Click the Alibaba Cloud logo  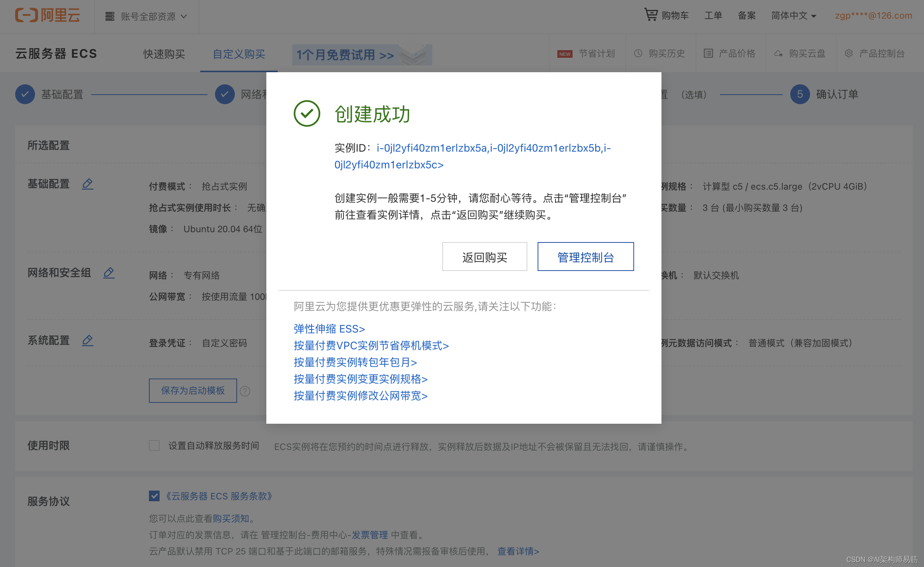click(47, 16)
